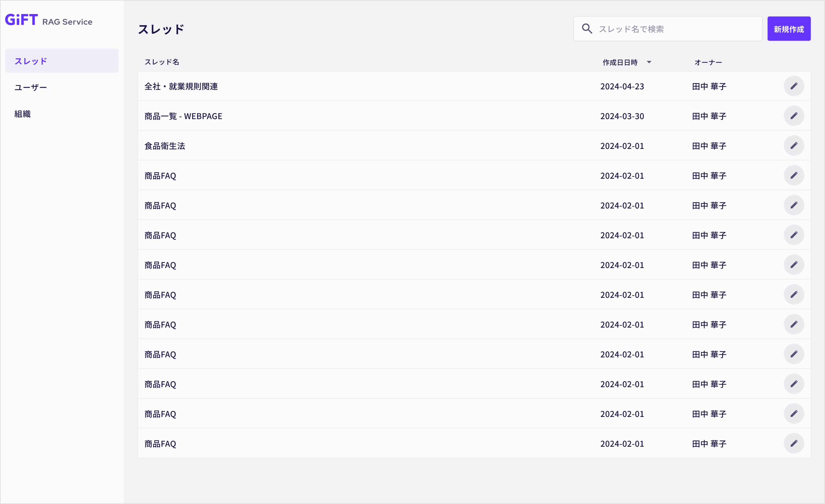This screenshot has height=504, width=825.
Task: Select the スレッド sidebar item
Action: (x=62, y=61)
